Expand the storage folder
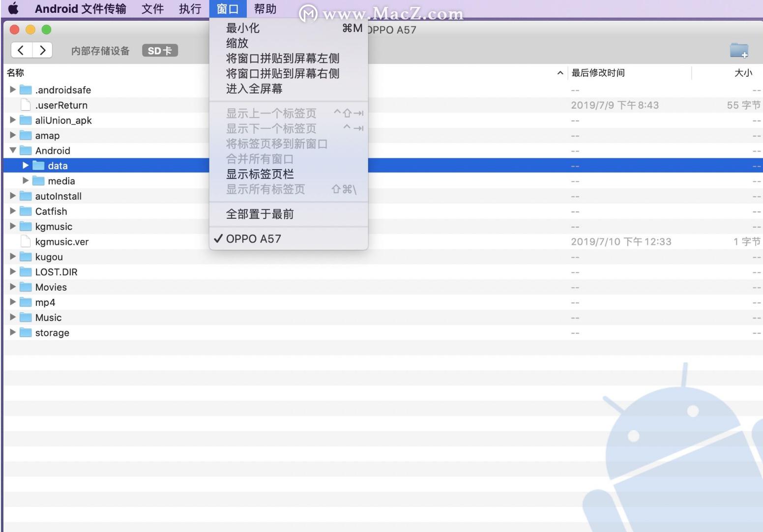The height and width of the screenshot is (532, 763). (13, 332)
